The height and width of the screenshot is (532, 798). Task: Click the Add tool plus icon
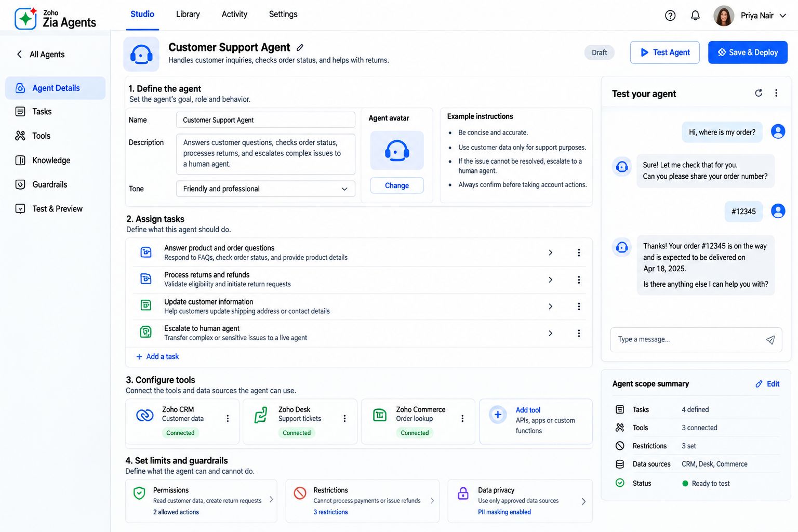pos(498,415)
